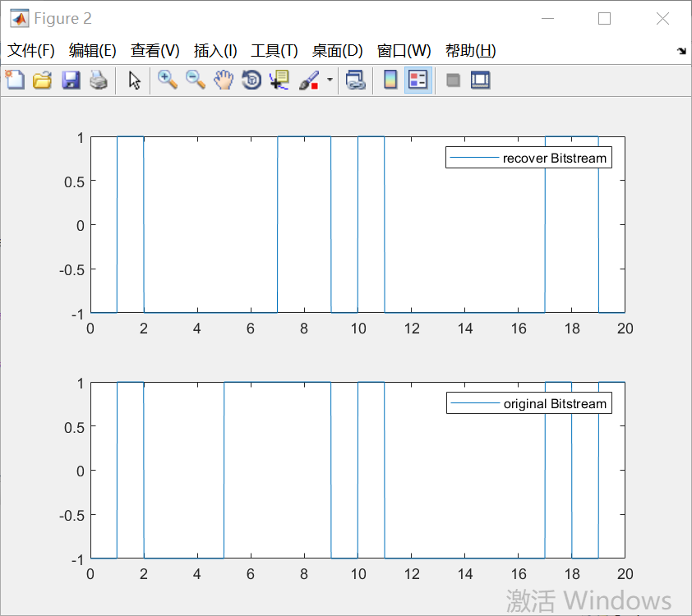Toggle Insert Legend on the toolbar
The image size is (692, 616).
click(418, 80)
